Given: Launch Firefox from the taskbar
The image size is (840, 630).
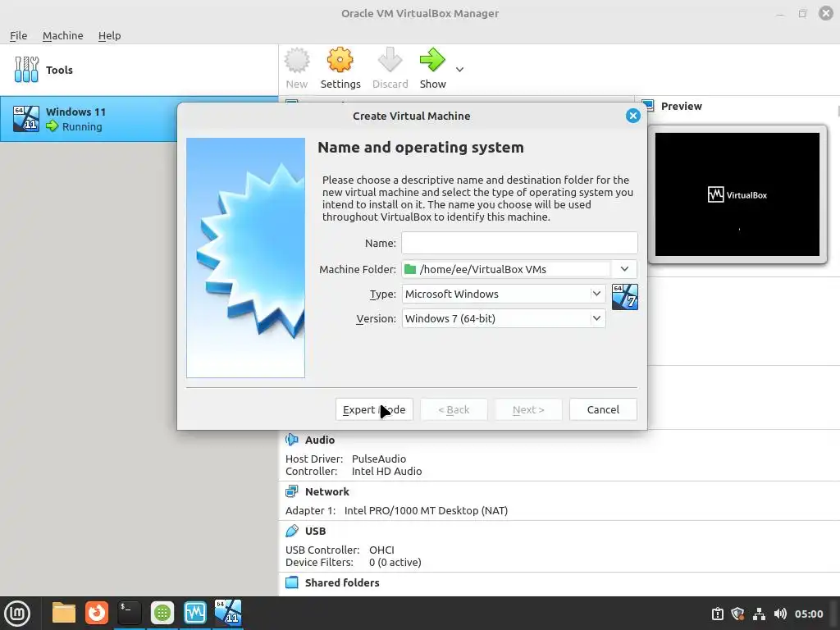Looking at the screenshot, I should point(97,613).
